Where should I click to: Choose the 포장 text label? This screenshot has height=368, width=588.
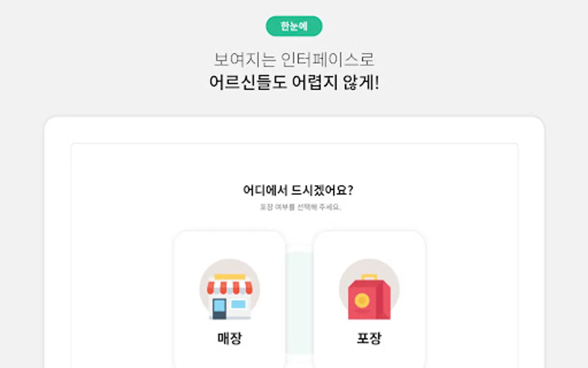369,338
